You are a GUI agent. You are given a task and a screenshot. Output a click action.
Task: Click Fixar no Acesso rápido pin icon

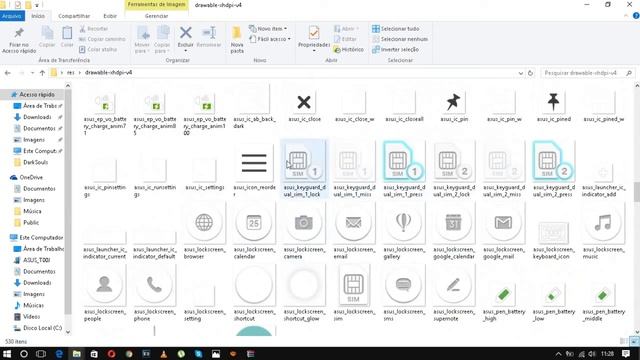(19, 33)
